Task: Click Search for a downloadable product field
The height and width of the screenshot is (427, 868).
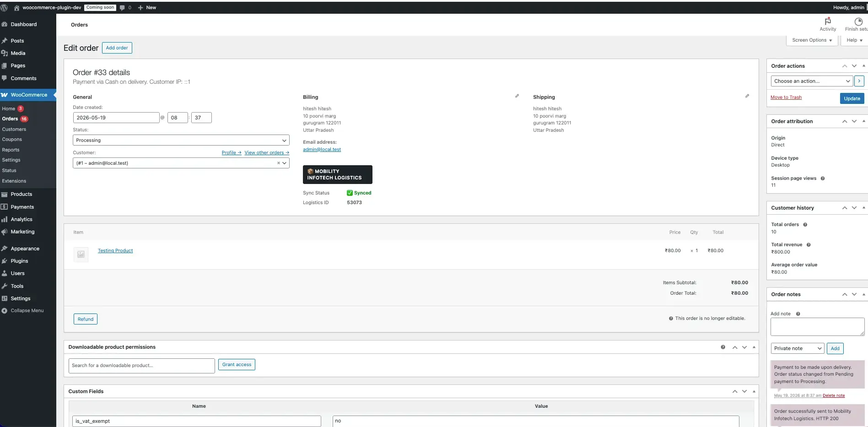Action: tap(142, 366)
